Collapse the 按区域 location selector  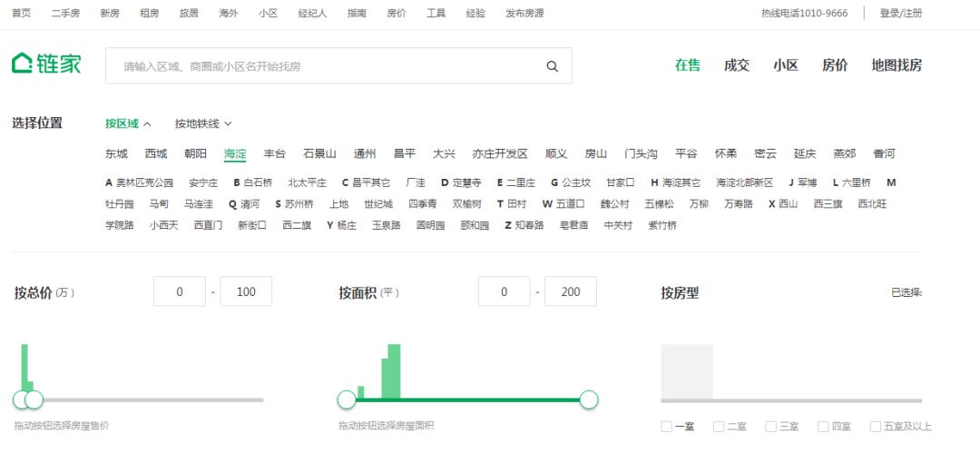(x=128, y=123)
